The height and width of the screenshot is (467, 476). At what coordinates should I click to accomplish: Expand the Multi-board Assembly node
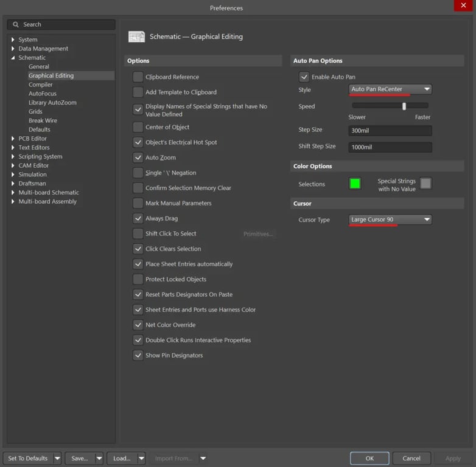coord(13,201)
